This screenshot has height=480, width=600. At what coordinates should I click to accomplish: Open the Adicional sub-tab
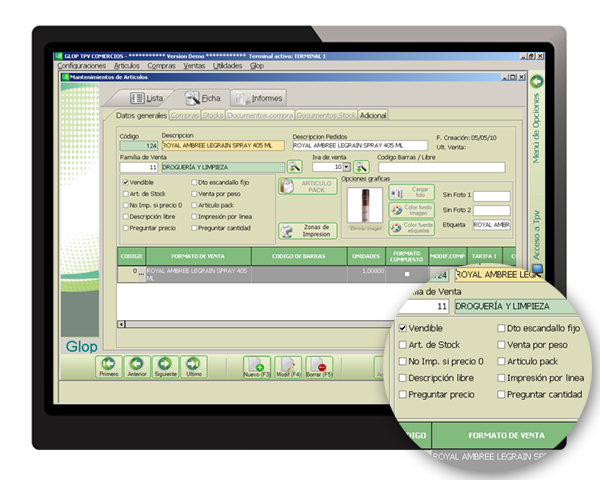click(x=373, y=115)
